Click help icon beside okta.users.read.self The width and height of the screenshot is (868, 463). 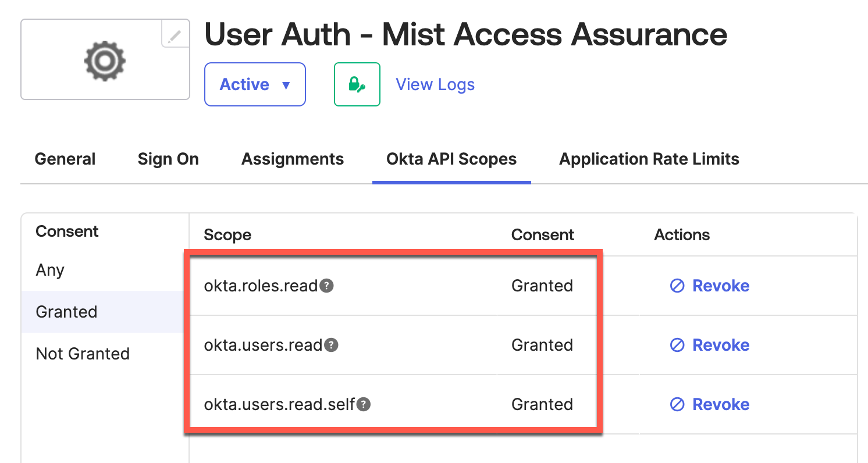(x=364, y=404)
